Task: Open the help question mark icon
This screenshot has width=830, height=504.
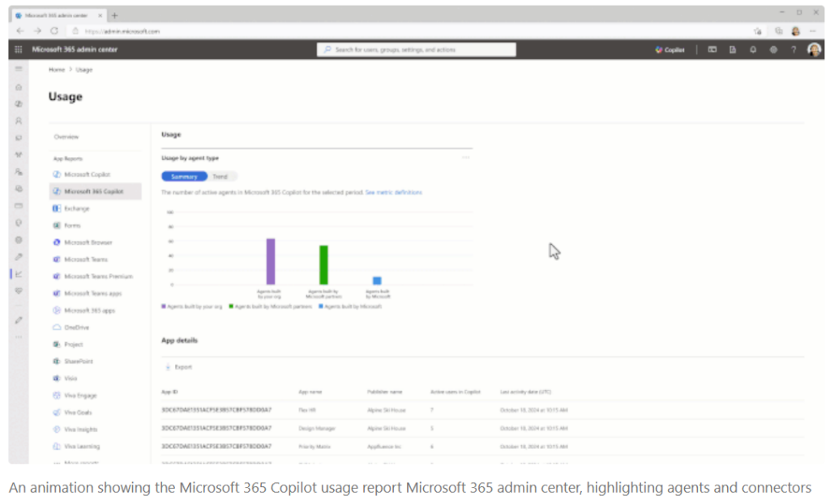Action: [794, 49]
